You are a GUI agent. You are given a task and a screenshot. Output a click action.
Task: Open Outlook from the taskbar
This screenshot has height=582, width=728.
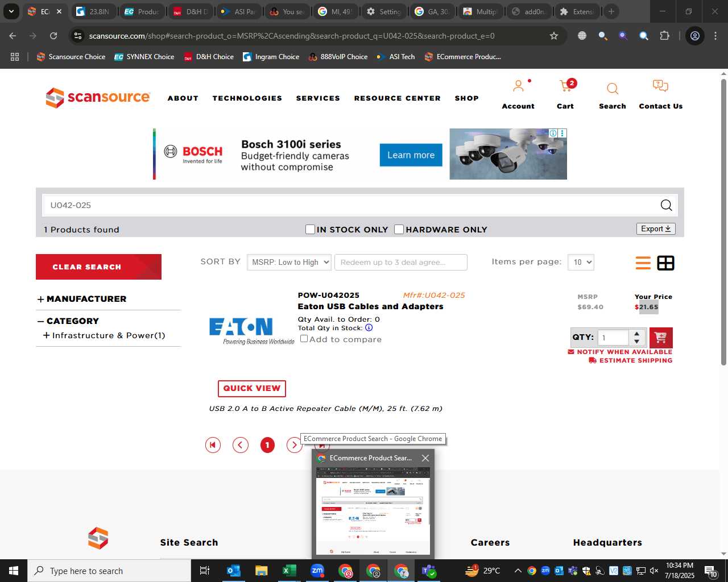click(233, 571)
